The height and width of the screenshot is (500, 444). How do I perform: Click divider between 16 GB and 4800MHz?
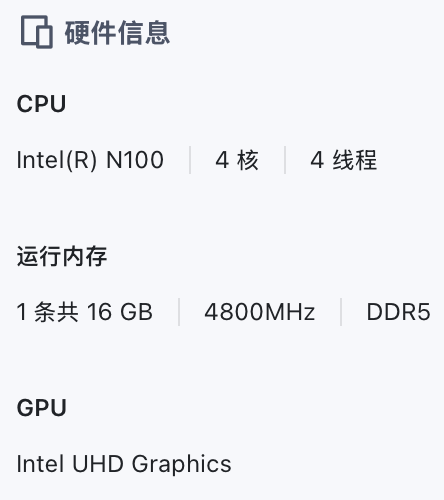(179, 312)
